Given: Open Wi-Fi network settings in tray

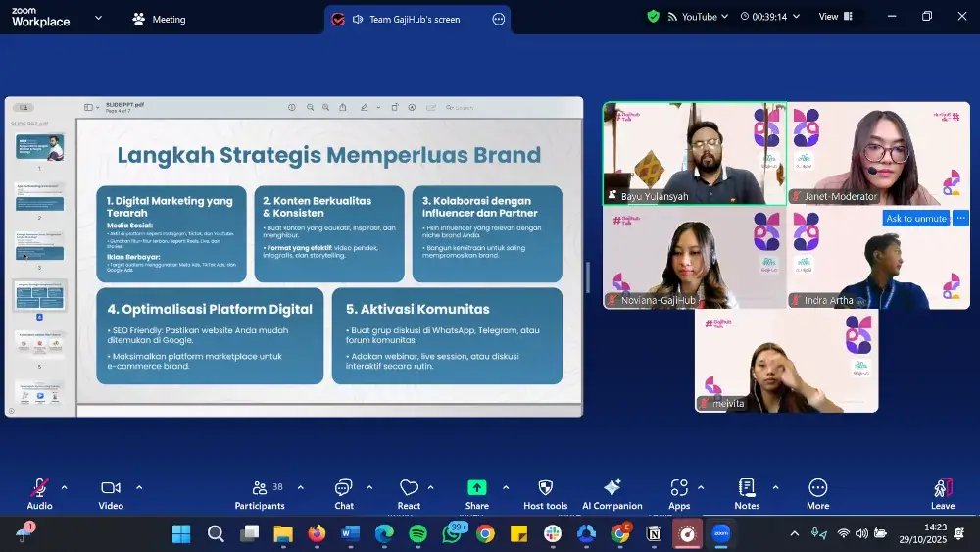Looking at the screenshot, I should click(x=843, y=533).
